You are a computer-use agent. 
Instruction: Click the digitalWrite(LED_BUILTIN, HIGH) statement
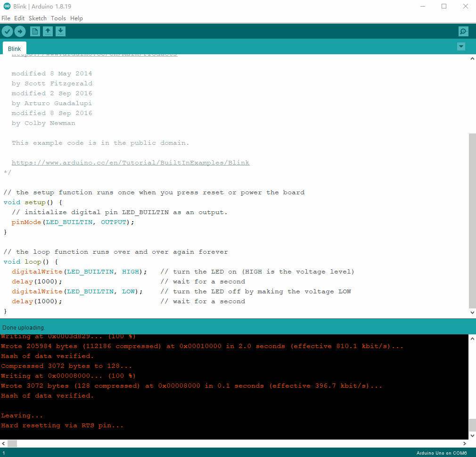coord(79,272)
